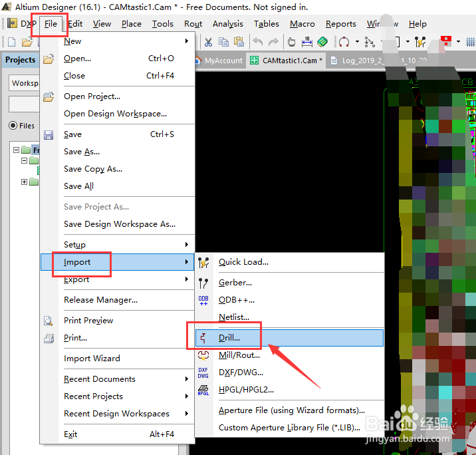This screenshot has height=455, width=476.
Task: Open the Help menu
Action: [x=417, y=24]
